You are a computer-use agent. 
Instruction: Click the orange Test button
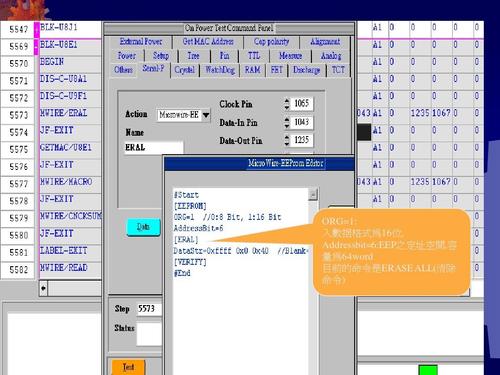coord(128,367)
